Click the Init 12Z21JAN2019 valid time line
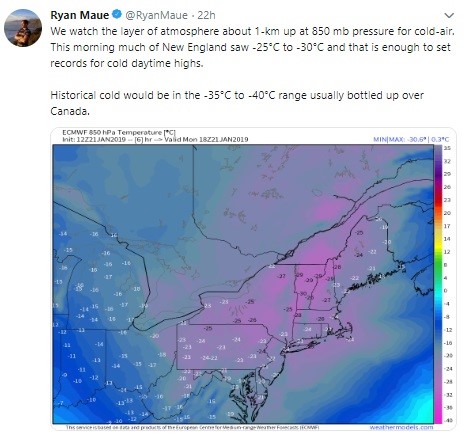The image size is (464, 436). click(x=155, y=139)
